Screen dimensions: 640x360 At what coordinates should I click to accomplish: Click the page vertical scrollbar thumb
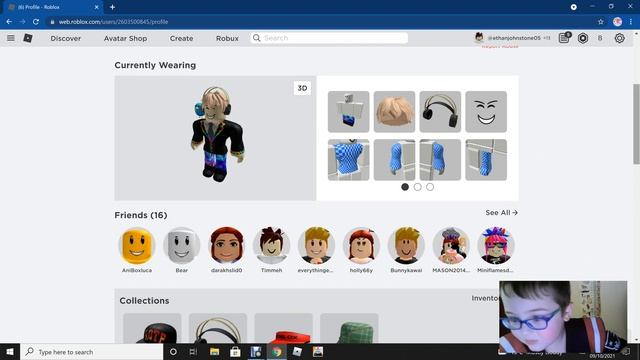pyautogui.click(x=636, y=124)
